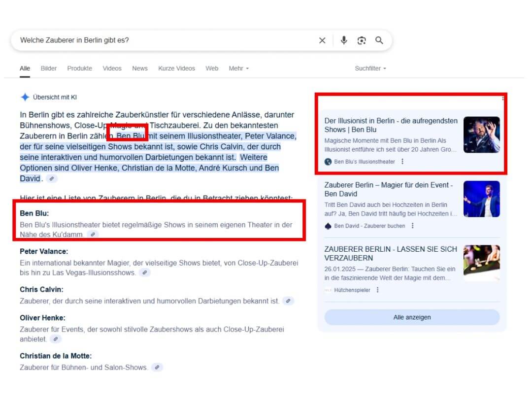Viewport: 532px width, 404px height.
Task: Switch to the News tab
Action: 140,68
